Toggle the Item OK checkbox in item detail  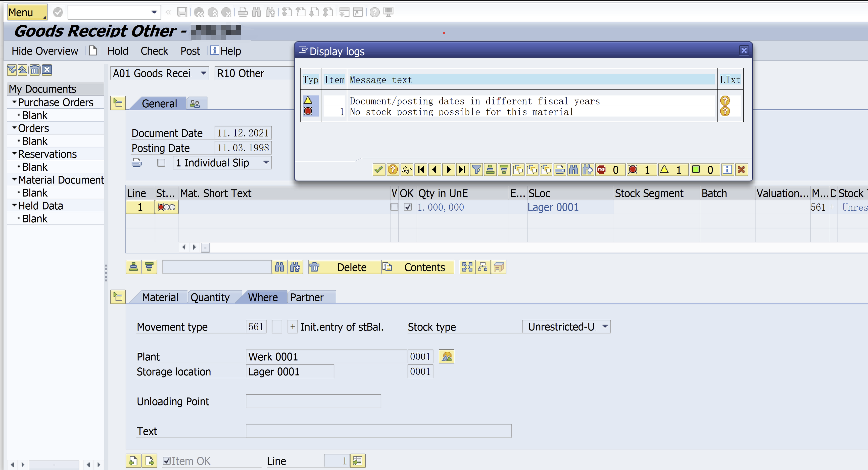pyautogui.click(x=166, y=460)
